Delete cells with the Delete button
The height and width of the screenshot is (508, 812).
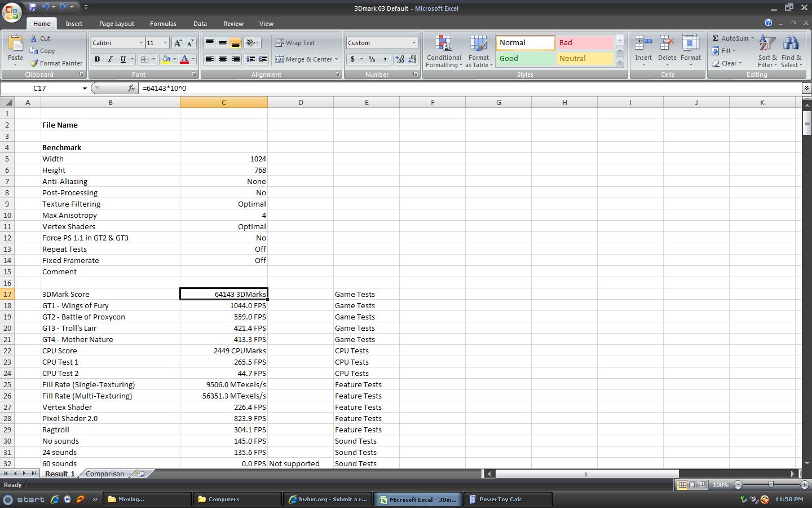(667, 51)
